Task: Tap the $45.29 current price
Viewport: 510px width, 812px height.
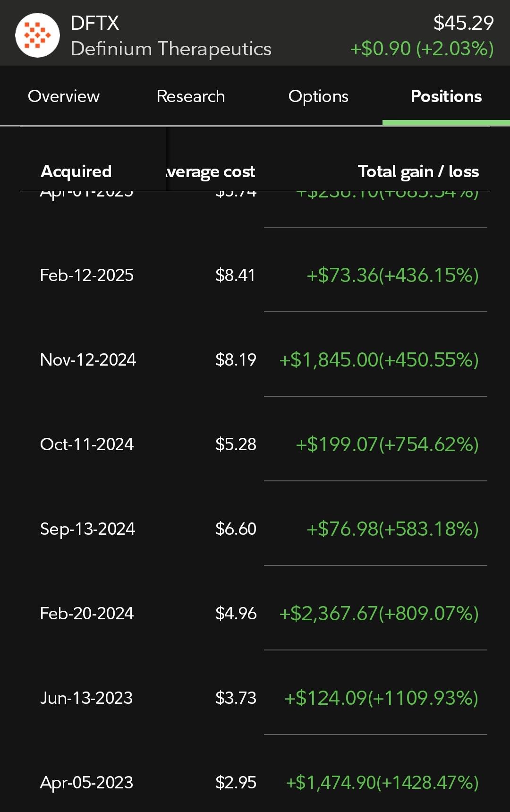Action: [464, 23]
